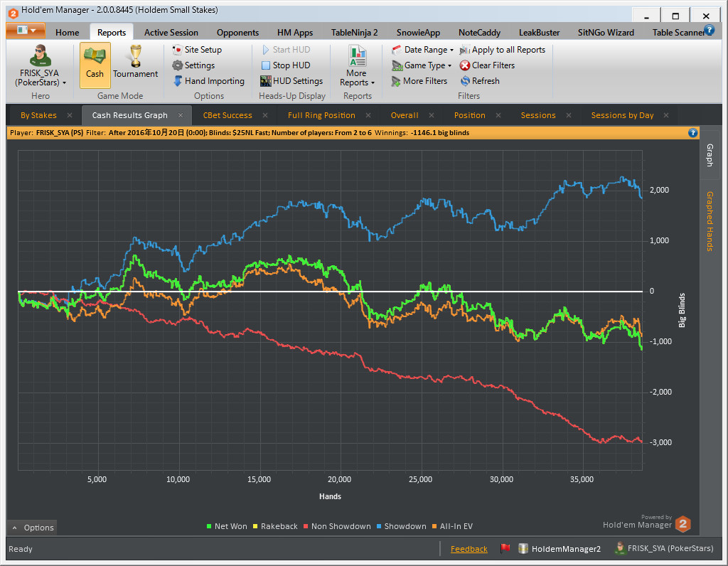Close the Full Ring Position tab
Viewport: 728px width, 566px height.
[368, 115]
